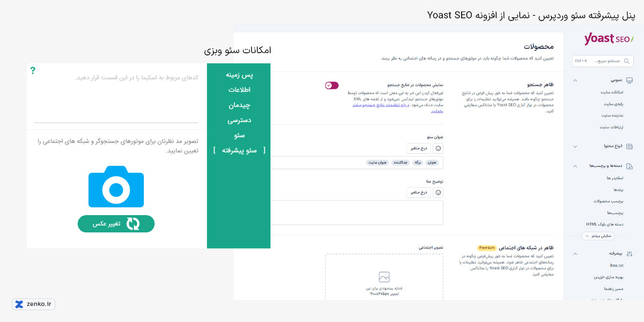This screenshot has height=322, width=644.
Task: Click the emoji picker beside SEO title
Action: tap(438, 148)
